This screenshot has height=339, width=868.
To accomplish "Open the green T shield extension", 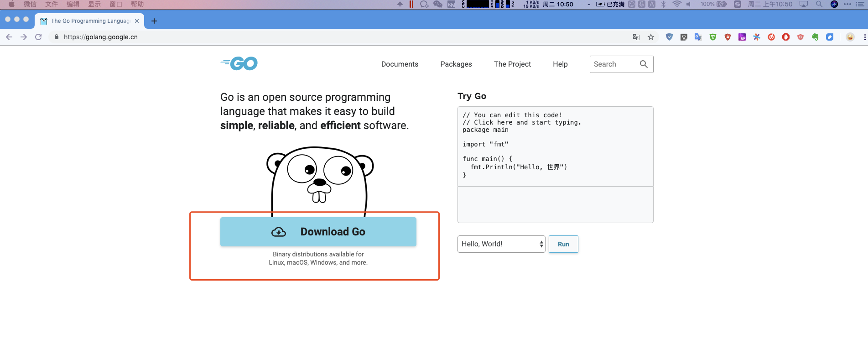I will tap(713, 37).
